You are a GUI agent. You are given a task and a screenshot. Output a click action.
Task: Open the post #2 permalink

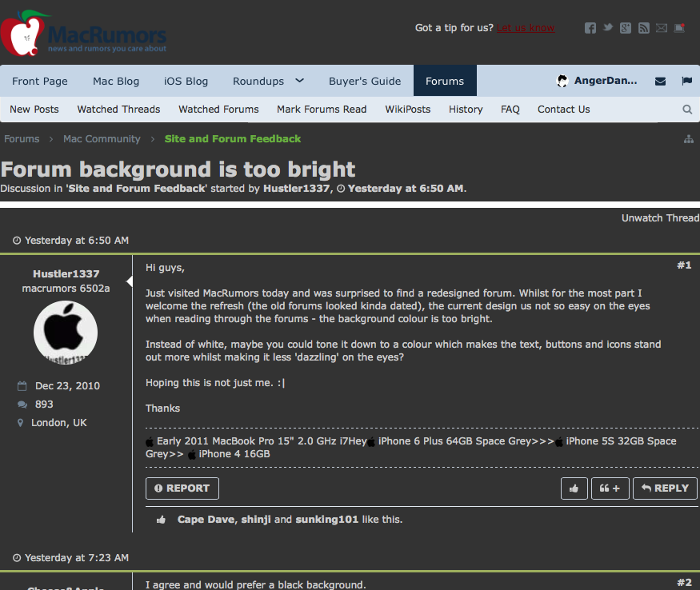(x=684, y=583)
